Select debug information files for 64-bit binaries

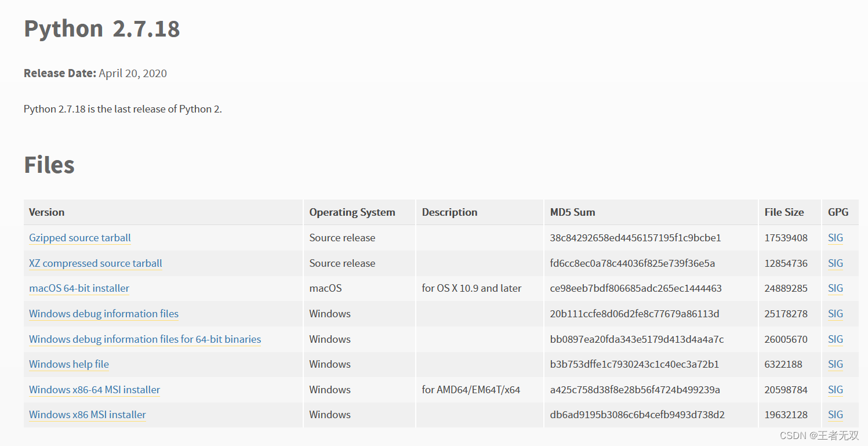coord(145,339)
